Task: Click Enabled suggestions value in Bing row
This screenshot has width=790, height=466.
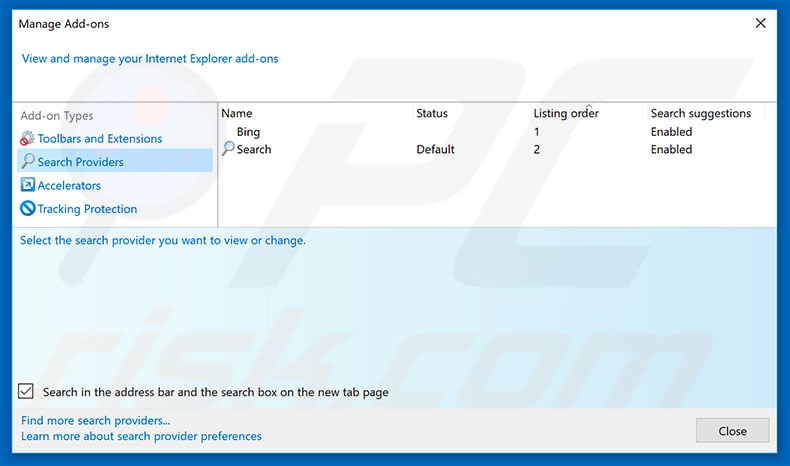Action: point(671,131)
